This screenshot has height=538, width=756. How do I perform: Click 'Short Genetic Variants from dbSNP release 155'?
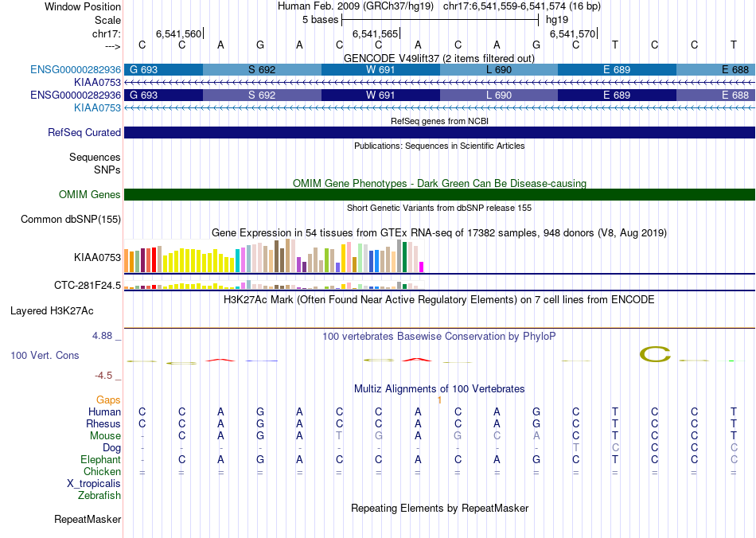click(x=439, y=208)
